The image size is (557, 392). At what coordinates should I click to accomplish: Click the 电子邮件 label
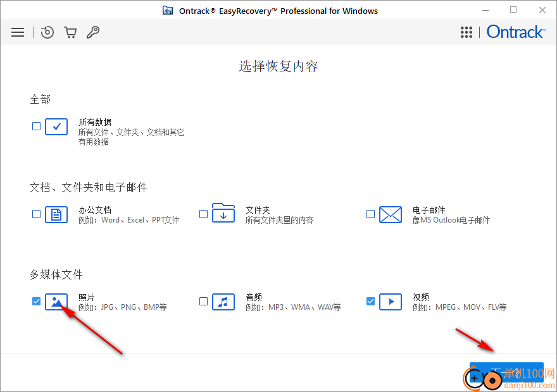[429, 210]
